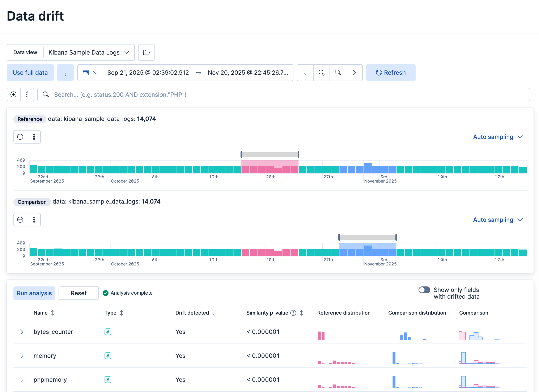Click the Analysis complete status text
The height and width of the screenshot is (392, 539).
click(x=131, y=293)
